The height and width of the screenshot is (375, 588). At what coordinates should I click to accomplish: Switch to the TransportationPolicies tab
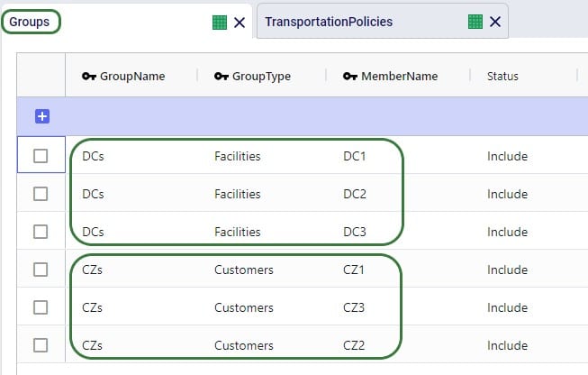click(x=329, y=22)
